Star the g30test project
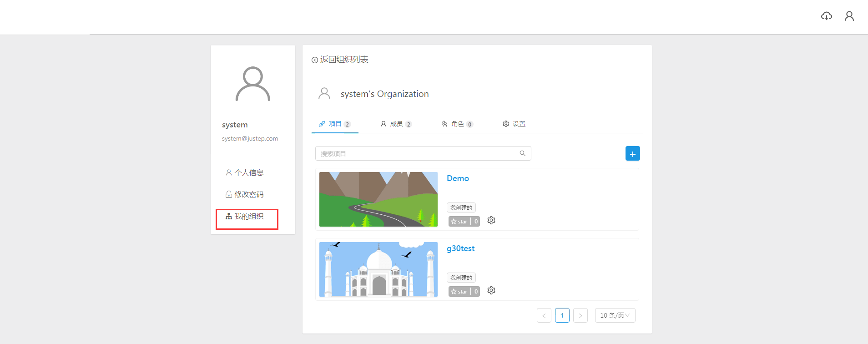This screenshot has height=344, width=868. coord(459,292)
